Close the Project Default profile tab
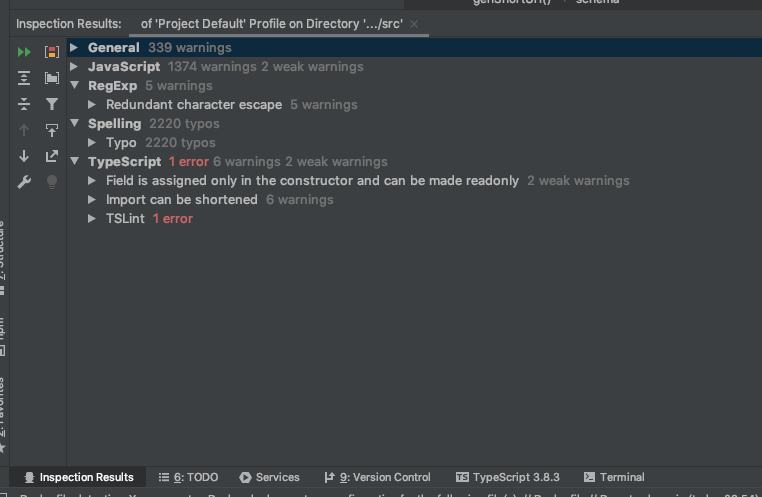This screenshot has width=762, height=497. [x=415, y=23]
